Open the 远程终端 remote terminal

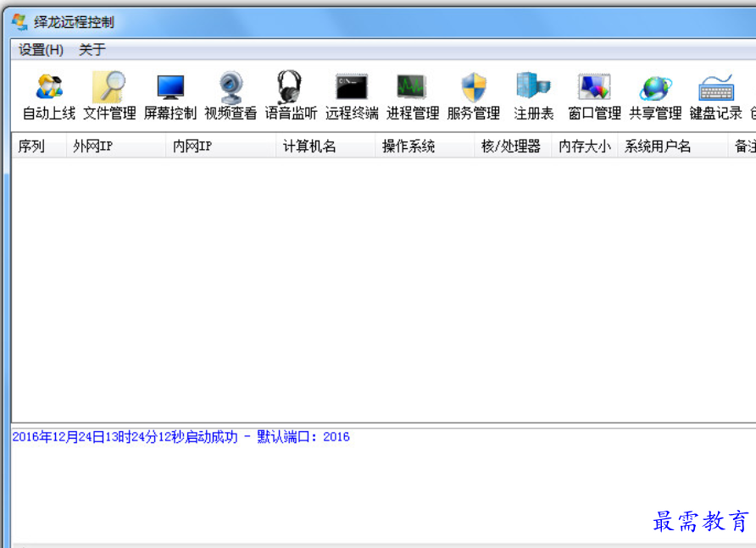[x=352, y=96]
